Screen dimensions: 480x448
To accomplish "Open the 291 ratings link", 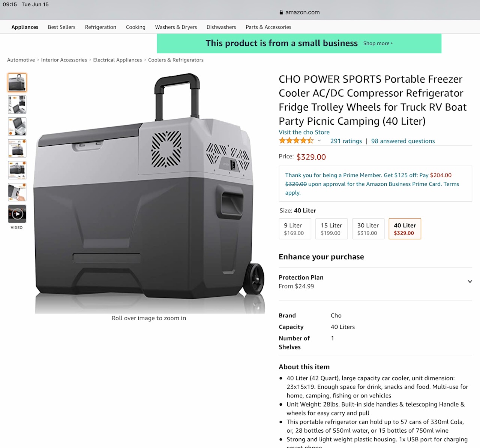I will (346, 141).
